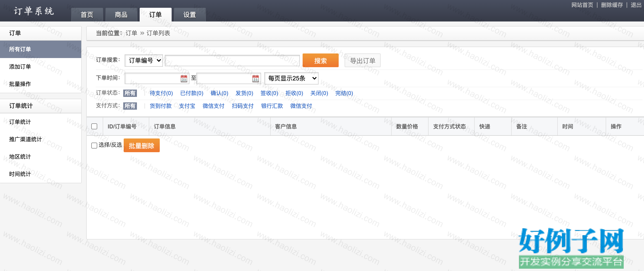644x271 pixels.
Task: Filter by 支付宝 payment method
Action: (187, 106)
